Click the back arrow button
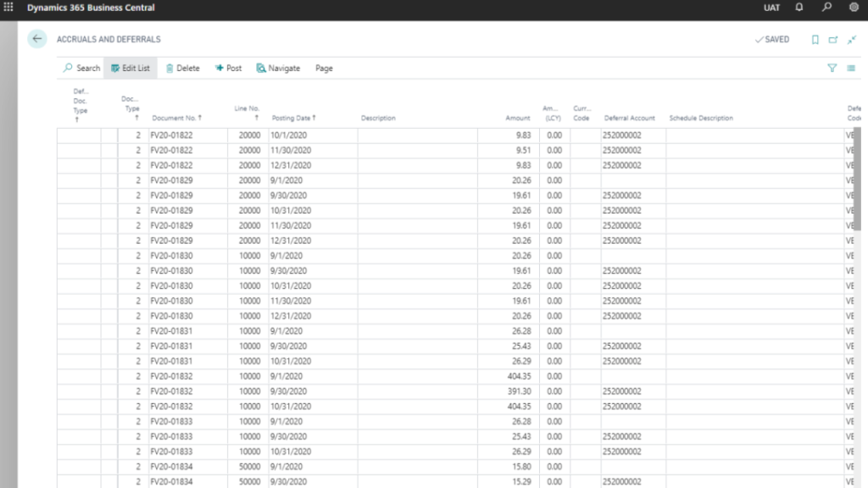The height and width of the screenshot is (488, 868). point(36,39)
